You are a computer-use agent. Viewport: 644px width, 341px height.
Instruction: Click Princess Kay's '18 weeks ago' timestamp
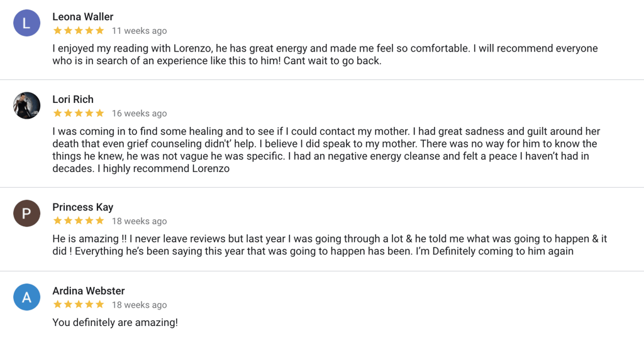[x=139, y=221]
